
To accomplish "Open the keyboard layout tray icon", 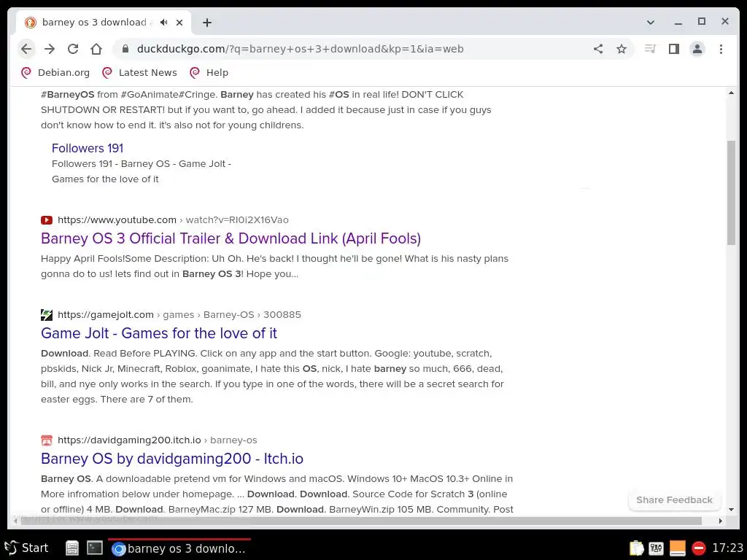I will [x=656, y=548].
